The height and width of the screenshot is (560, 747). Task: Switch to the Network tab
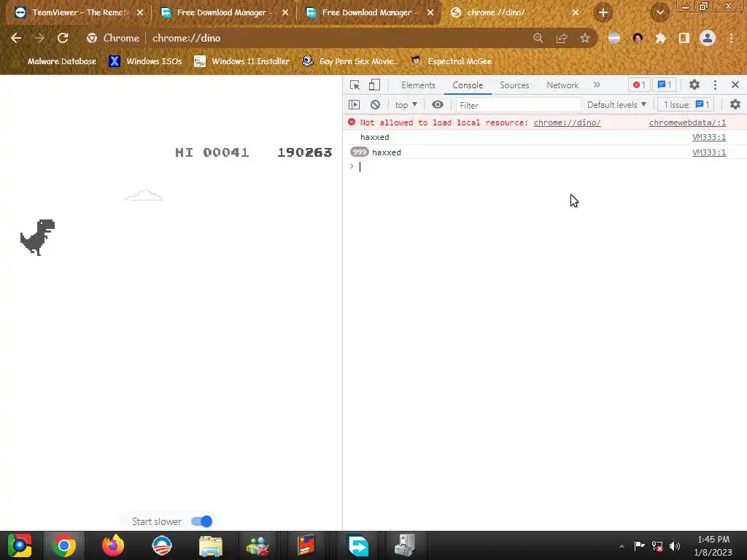pos(562,85)
